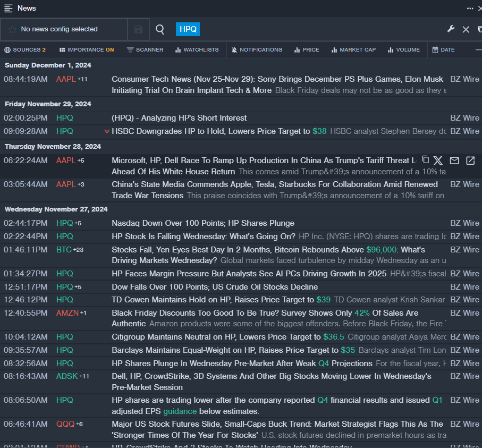The height and width of the screenshot is (448, 482).
Task: Email the Microsoft, HP, Dell story
Action: tap(454, 160)
